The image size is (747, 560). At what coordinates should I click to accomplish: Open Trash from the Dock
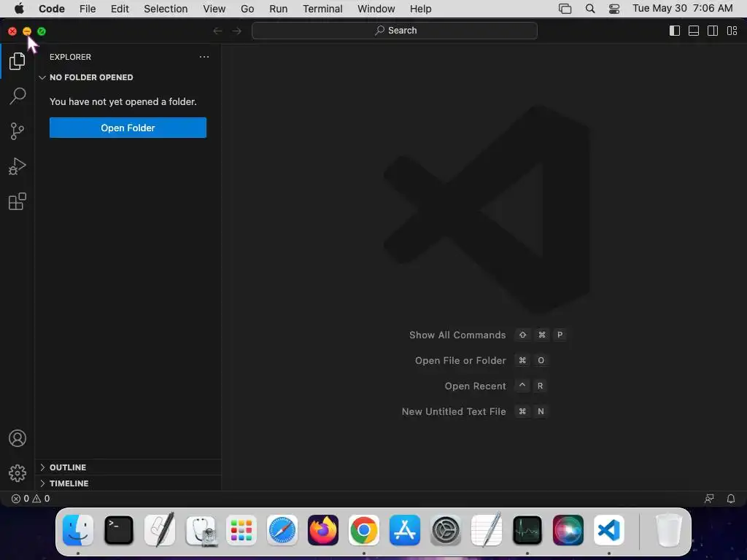coord(669,530)
